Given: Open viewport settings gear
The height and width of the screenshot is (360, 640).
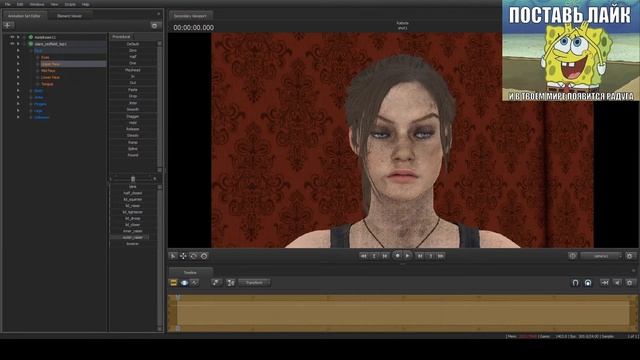Looking at the screenshot, I should pos(629,256).
